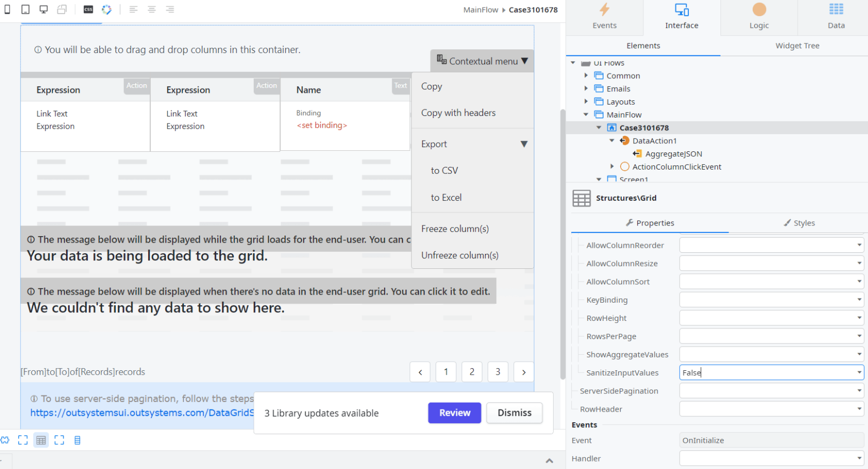Review the library updates
The height and width of the screenshot is (469, 868).
click(x=454, y=413)
